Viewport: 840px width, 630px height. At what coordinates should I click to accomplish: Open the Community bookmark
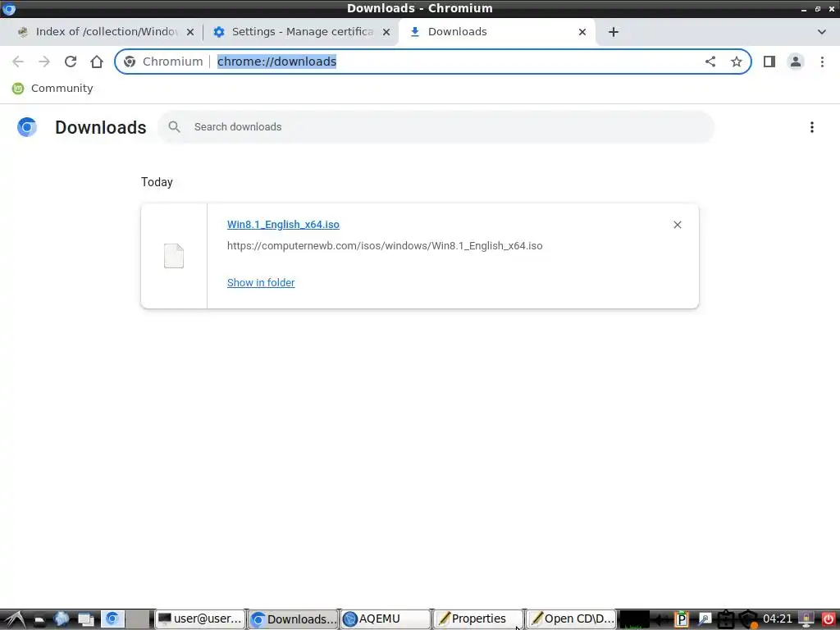point(52,89)
